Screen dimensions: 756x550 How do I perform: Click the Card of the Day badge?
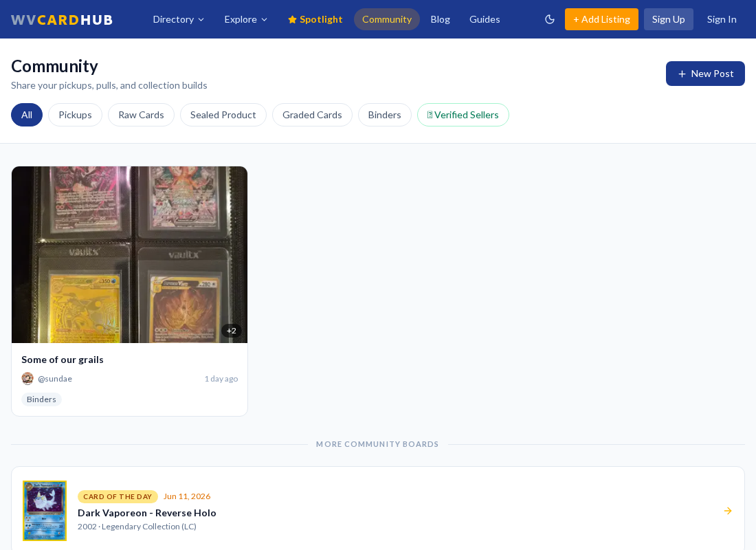(x=118, y=496)
